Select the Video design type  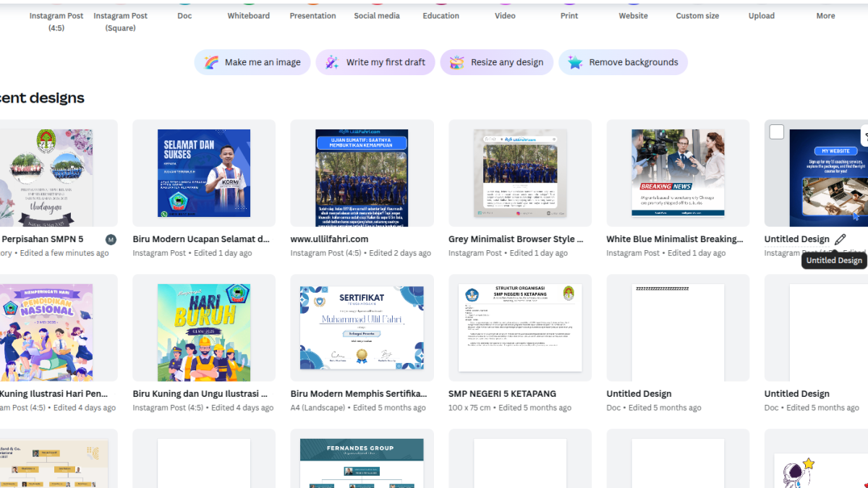pyautogui.click(x=505, y=16)
